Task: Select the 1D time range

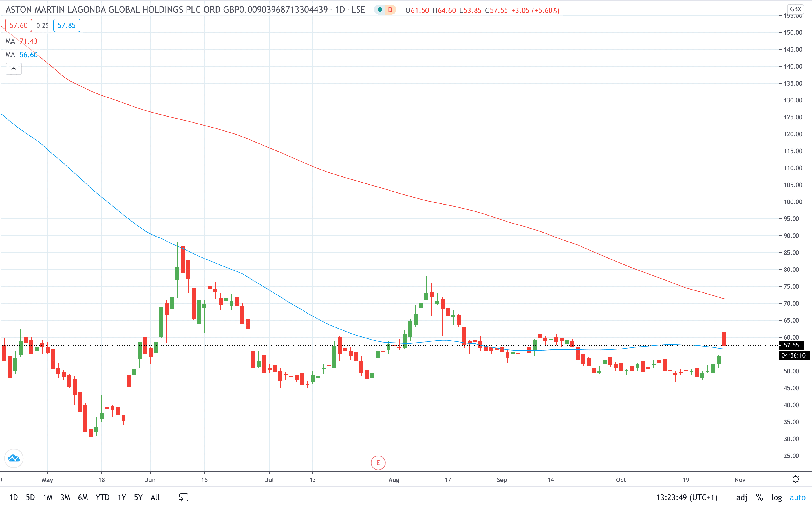Action: [x=14, y=497]
